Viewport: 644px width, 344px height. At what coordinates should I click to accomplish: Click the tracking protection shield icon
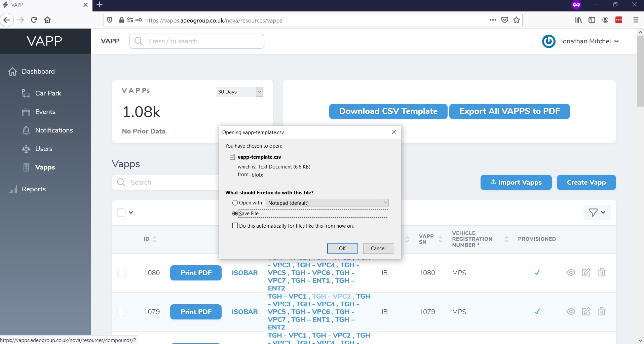pyautogui.click(x=110, y=20)
